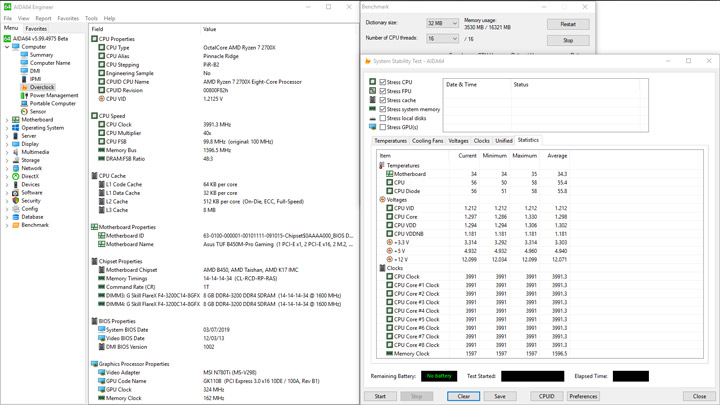Click the Devices icon in tree
720x405 pixels.
pos(16,185)
